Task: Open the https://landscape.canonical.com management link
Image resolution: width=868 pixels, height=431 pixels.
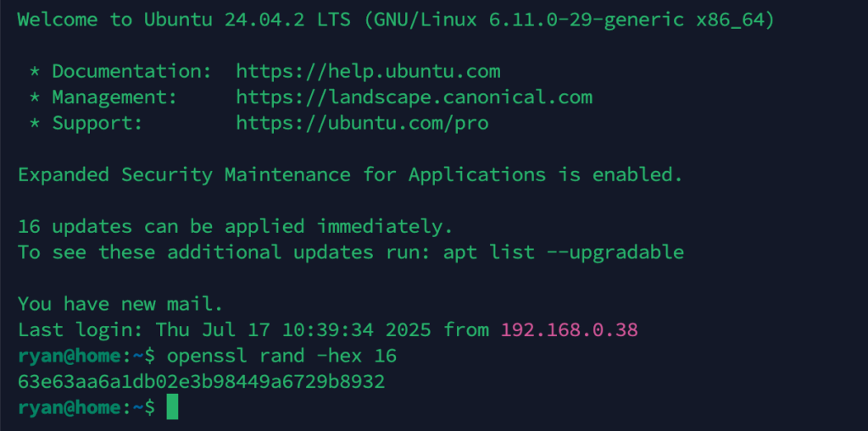Action: click(414, 97)
